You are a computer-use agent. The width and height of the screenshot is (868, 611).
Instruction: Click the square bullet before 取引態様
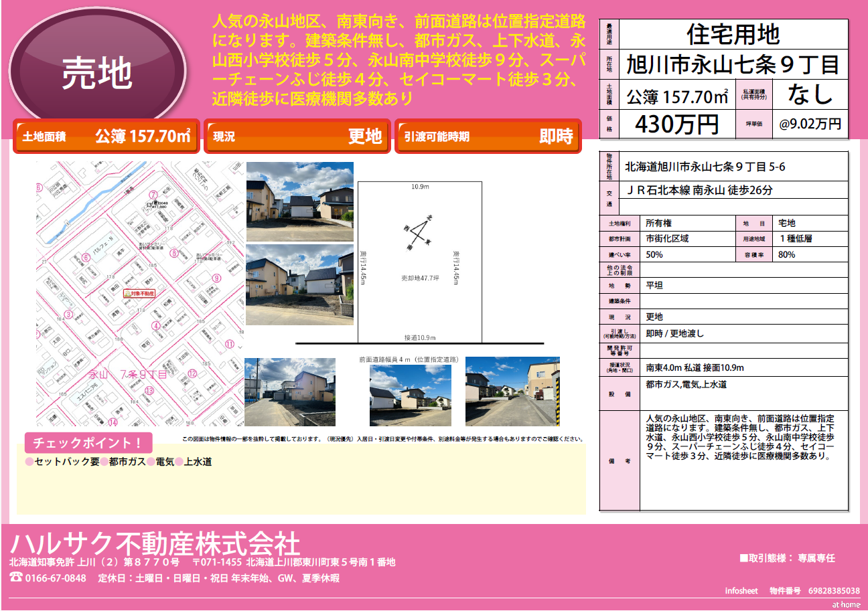pyautogui.click(x=743, y=558)
